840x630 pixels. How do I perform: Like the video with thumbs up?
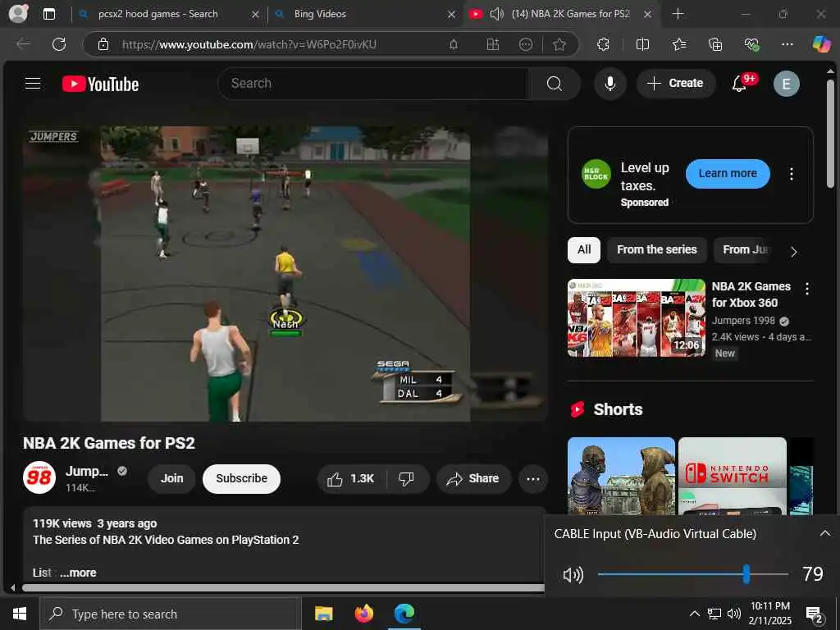point(351,478)
